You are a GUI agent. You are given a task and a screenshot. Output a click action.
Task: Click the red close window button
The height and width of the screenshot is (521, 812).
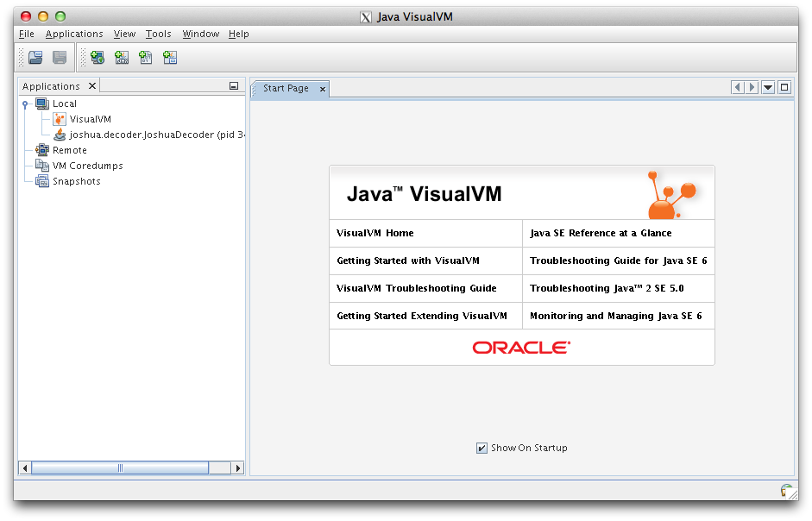(x=25, y=16)
